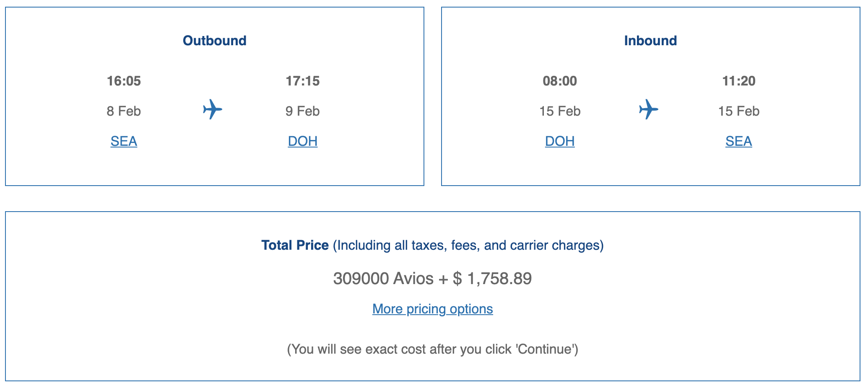Image resolution: width=868 pixels, height=388 pixels.
Task: Select the 08:00 inbound departure time
Action: pyautogui.click(x=559, y=81)
